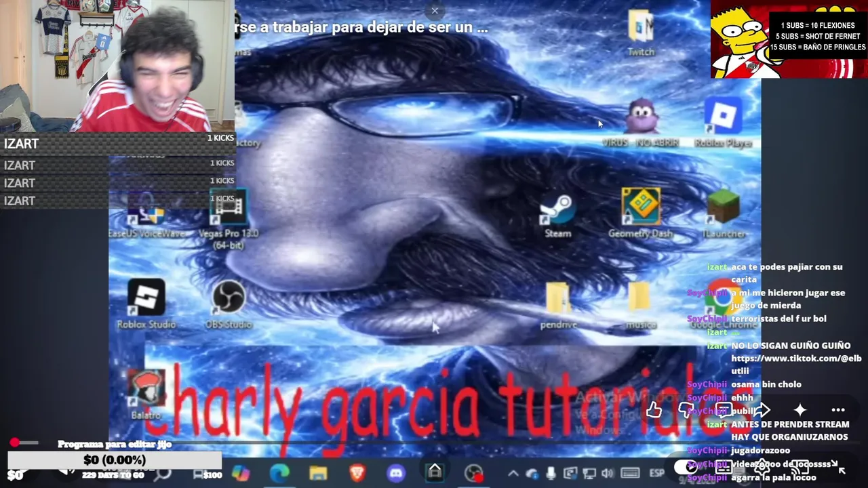Image resolution: width=868 pixels, height=488 pixels.
Task: Click chat message "terroristas del f ur bol"
Action: (778, 319)
